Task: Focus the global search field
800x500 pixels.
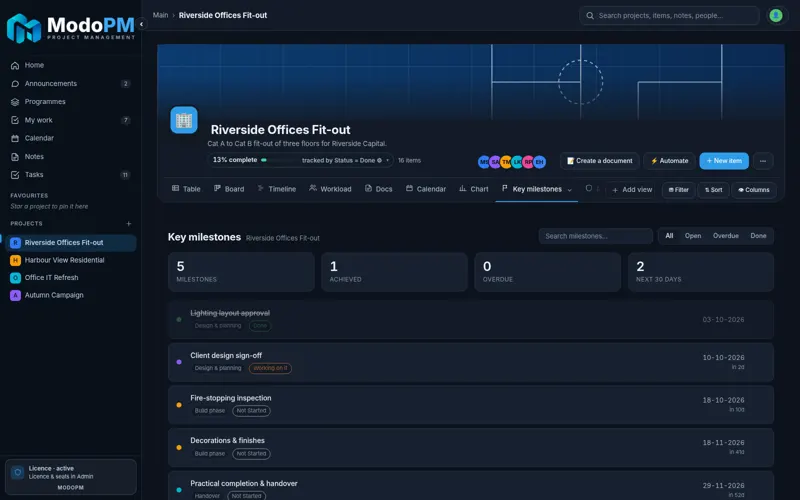Action: pyautogui.click(x=669, y=16)
